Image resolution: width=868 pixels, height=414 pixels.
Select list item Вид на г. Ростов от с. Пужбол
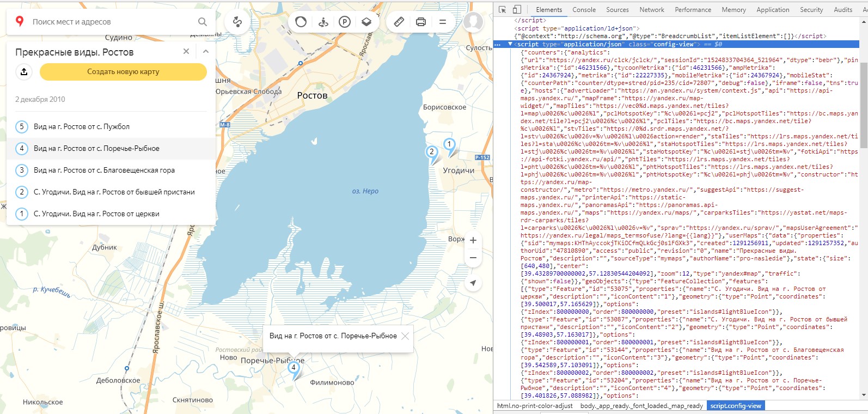[82, 126]
